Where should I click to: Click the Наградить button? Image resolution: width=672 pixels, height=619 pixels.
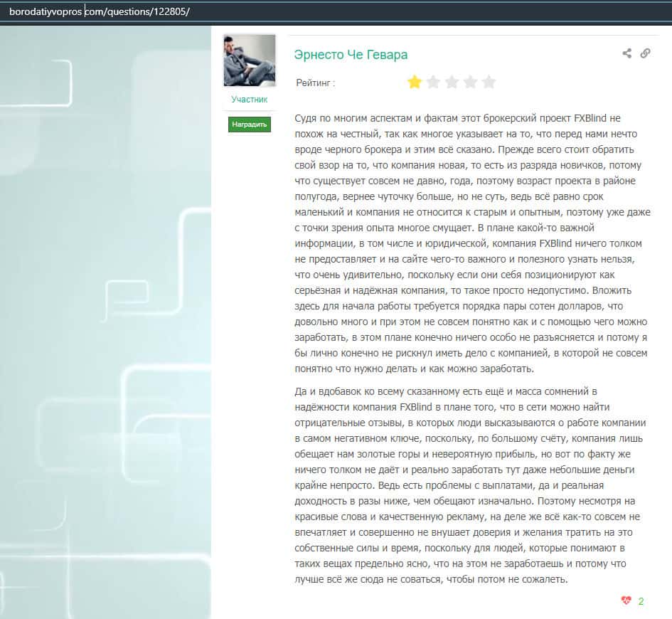coord(250,125)
